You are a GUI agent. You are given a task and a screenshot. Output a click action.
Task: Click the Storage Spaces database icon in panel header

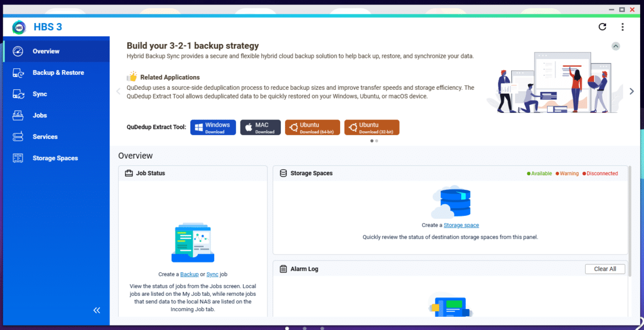283,174
